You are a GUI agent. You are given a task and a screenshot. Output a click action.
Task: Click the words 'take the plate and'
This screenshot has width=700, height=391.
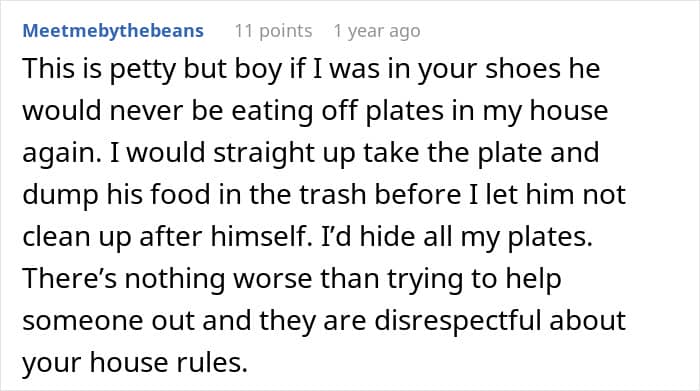point(481,153)
